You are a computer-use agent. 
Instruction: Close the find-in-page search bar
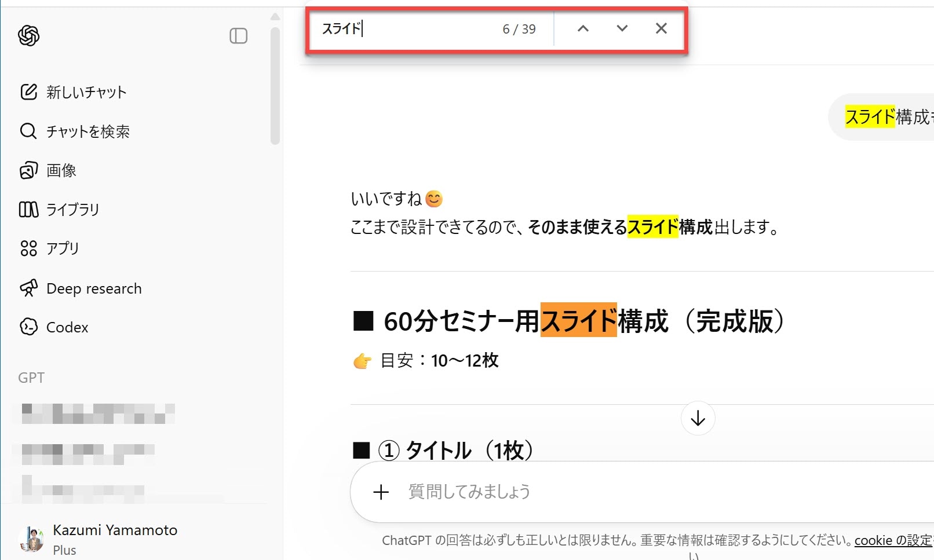coord(661,28)
